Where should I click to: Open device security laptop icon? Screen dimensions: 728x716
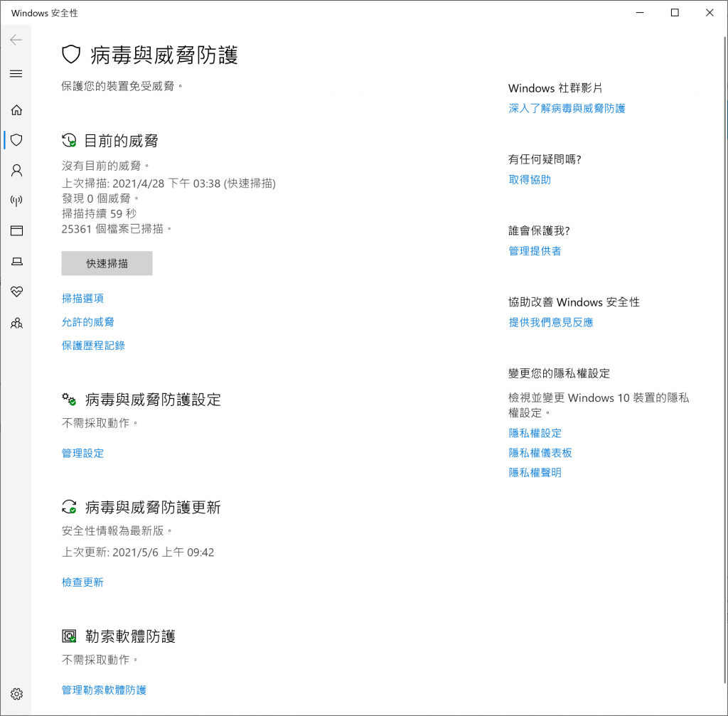(x=17, y=262)
